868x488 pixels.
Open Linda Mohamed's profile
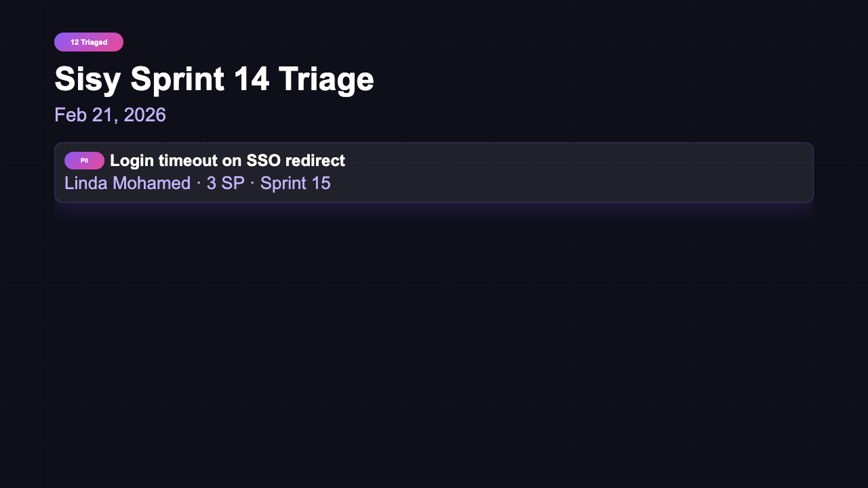pos(127,183)
